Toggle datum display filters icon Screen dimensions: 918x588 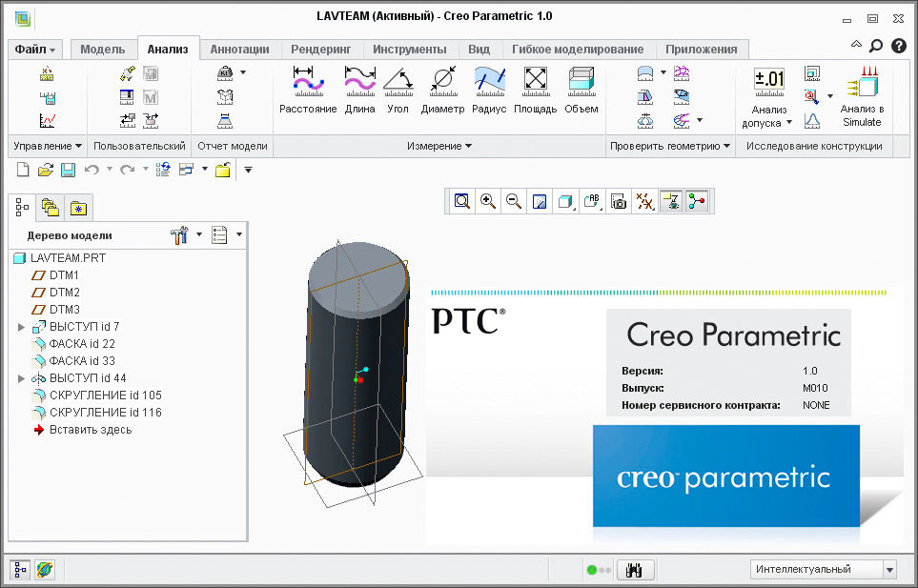click(x=644, y=202)
